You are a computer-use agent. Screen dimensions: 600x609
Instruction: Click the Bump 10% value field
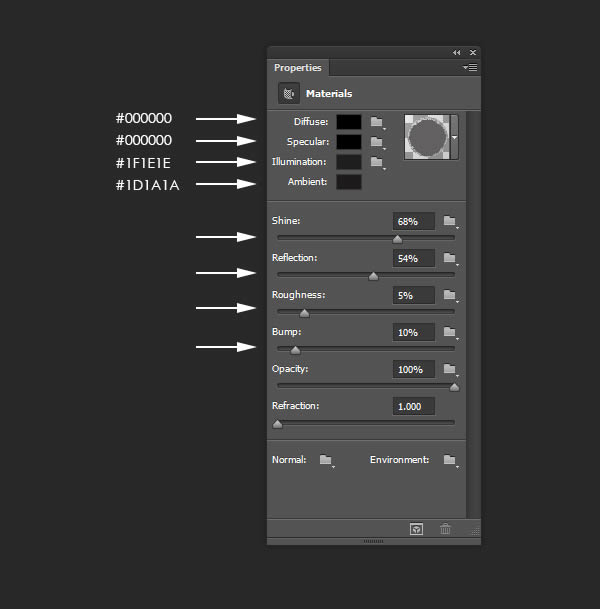pyautogui.click(x=414, y=332)
